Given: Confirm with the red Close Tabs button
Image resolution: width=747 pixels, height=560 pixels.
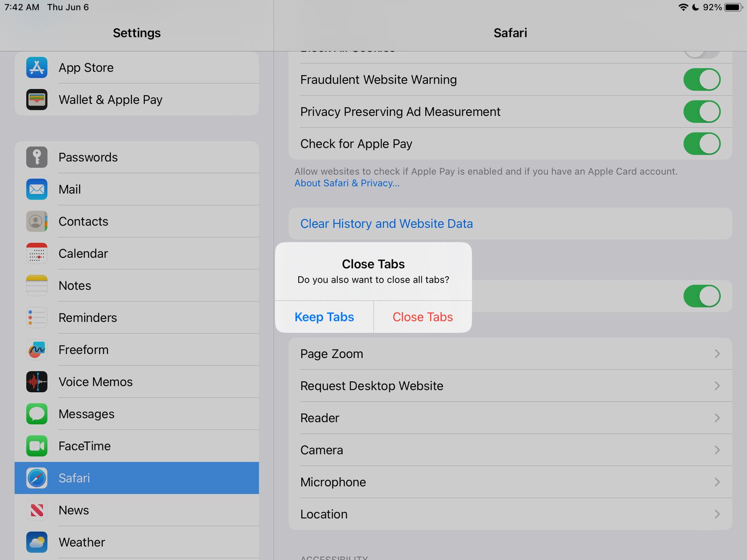Looking at the screenshot, I should click(422, 317).
